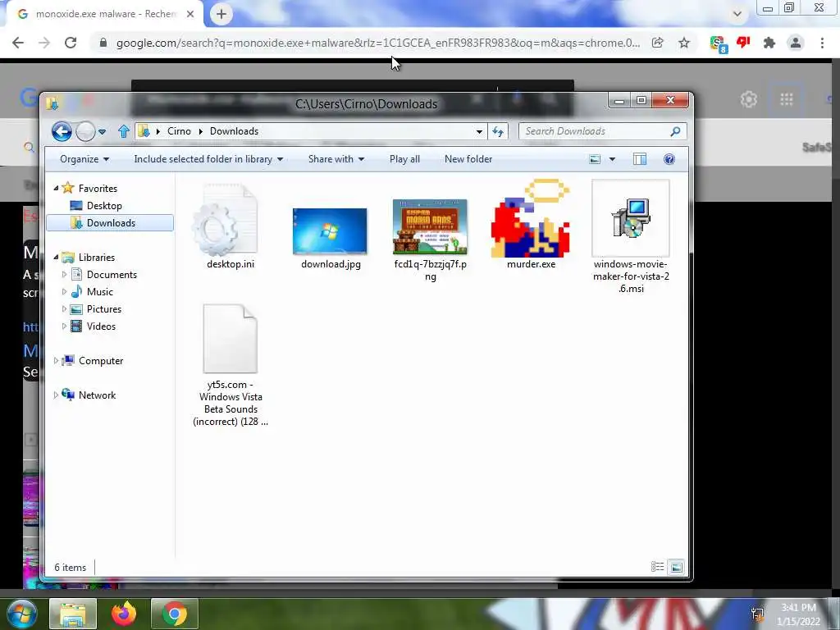Screen dimensions: 840x630
Task: Open Google apps grid icon
Action: pyautogui.click(x=786, y=99)
